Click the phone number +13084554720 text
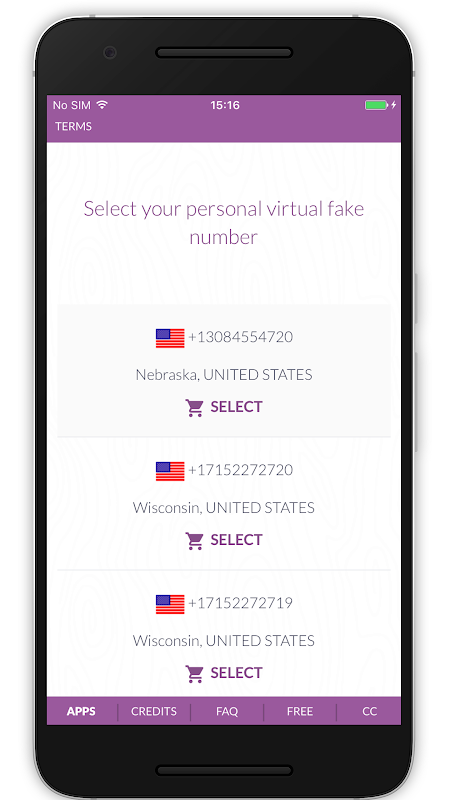The width and height of the screenshot is (450, 800). (x=240, y=337)
